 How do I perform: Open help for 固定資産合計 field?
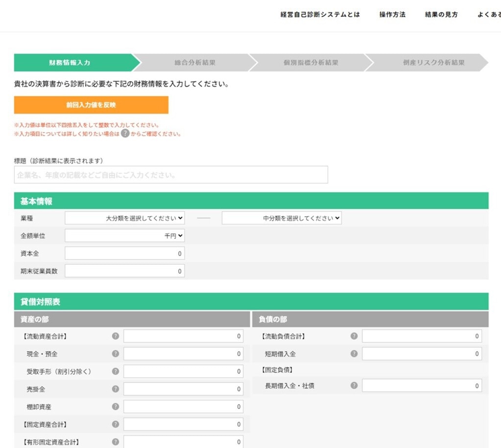click(116, 424)
